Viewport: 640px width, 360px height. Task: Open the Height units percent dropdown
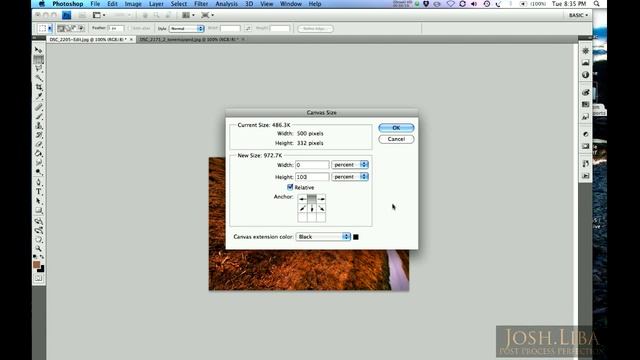350,177
